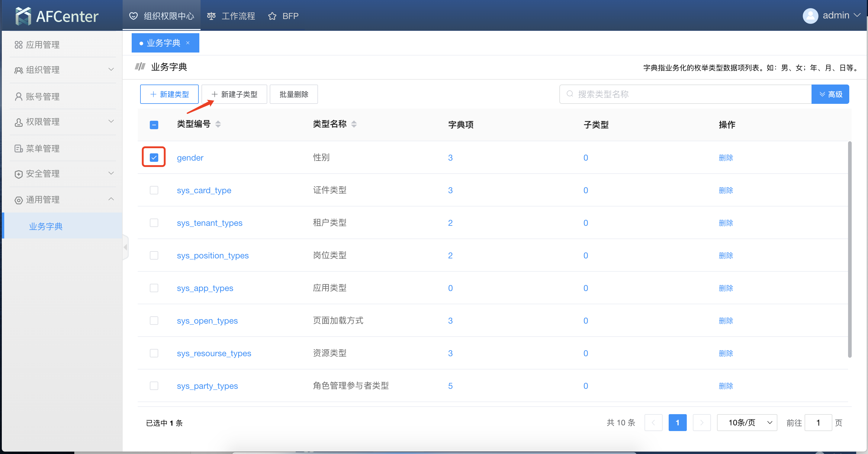Open the 字典项 count for sys_app_types
This screenshot has width=868, height=454.
click(450, 288)
